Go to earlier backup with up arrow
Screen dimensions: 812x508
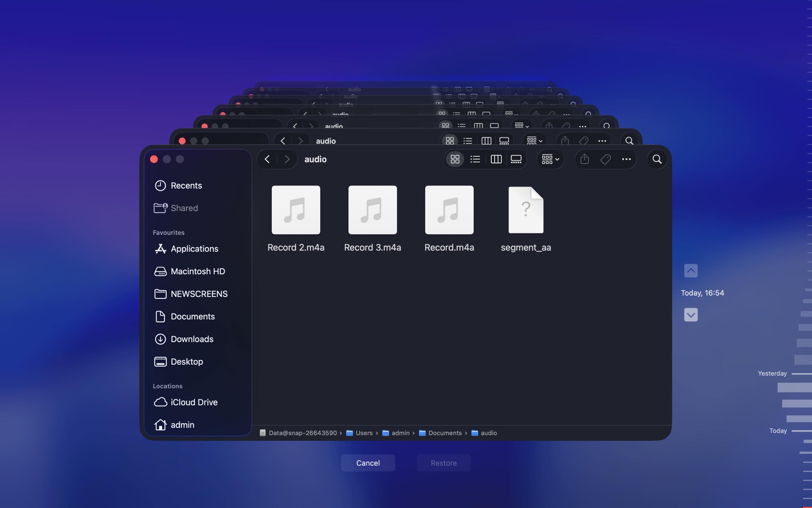point(690,270)
